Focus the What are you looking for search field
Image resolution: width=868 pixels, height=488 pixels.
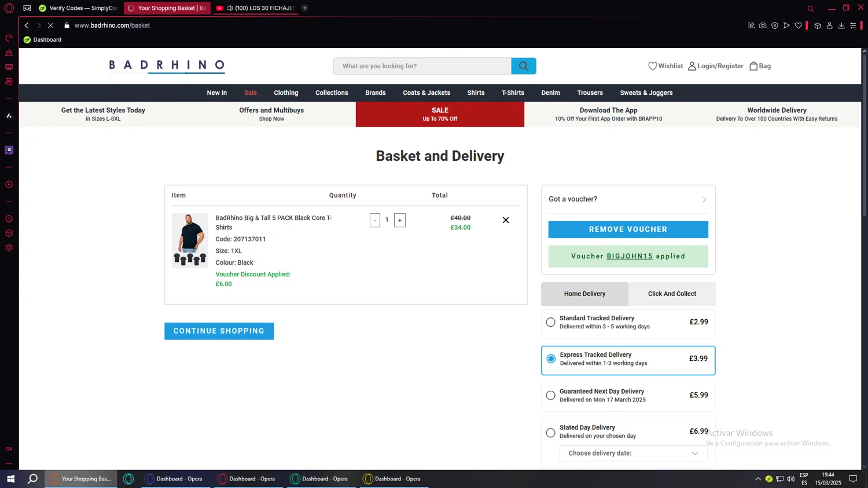point(422,66)
